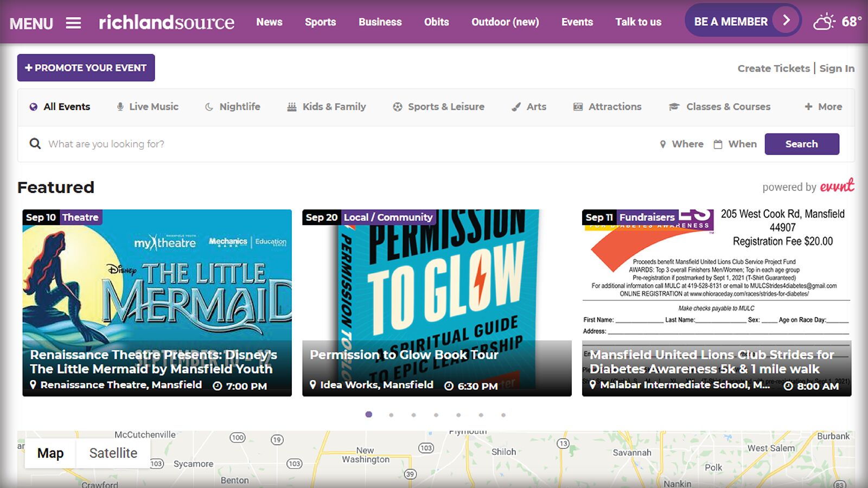
Task: Click the 7:00 PM clock icon
Action: point(218,386)
